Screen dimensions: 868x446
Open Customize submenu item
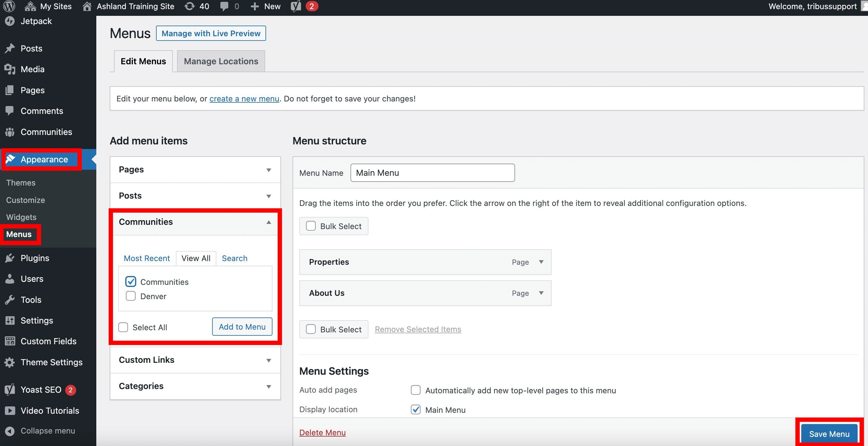(x=25, y=200)
